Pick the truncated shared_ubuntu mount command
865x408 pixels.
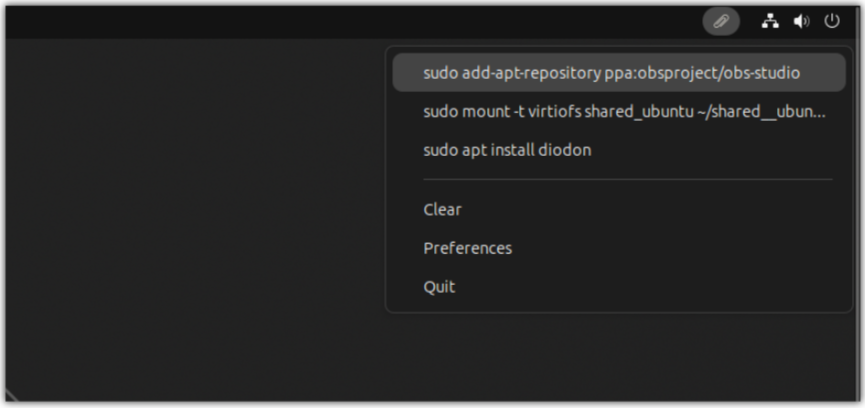coord(624,111)
